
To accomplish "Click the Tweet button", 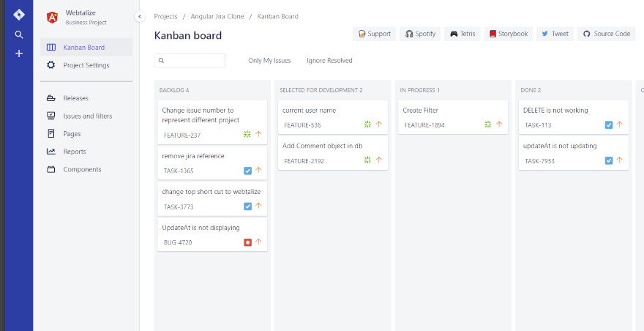I will (555, 34).
